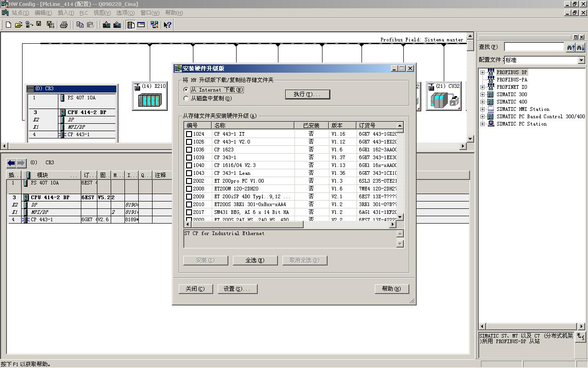Click the Upload from Module toolbar icon
Viewport: 588px width, 368px height.
coord(117,25)
